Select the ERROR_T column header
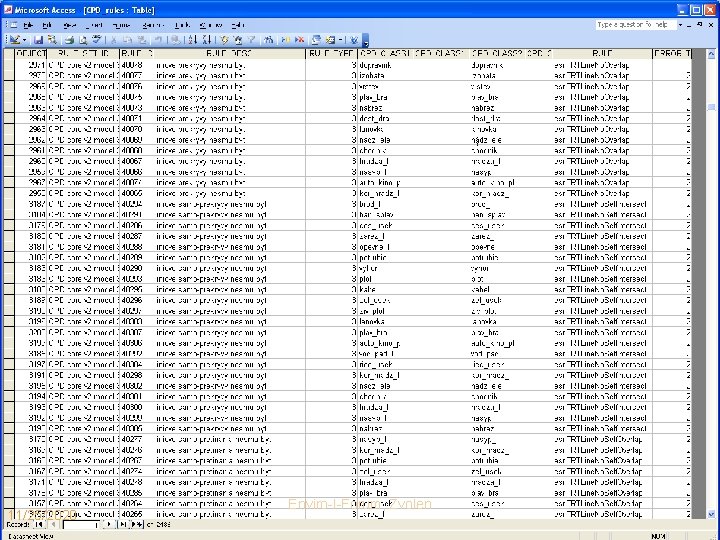Viewport: 720px width, 540px height. click(x=672, y=54)
